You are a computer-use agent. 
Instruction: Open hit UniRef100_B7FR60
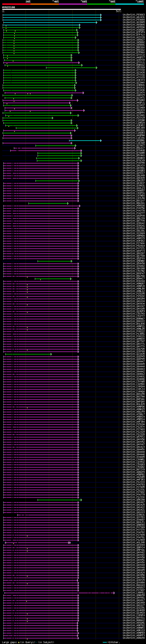tap(134, 53)
